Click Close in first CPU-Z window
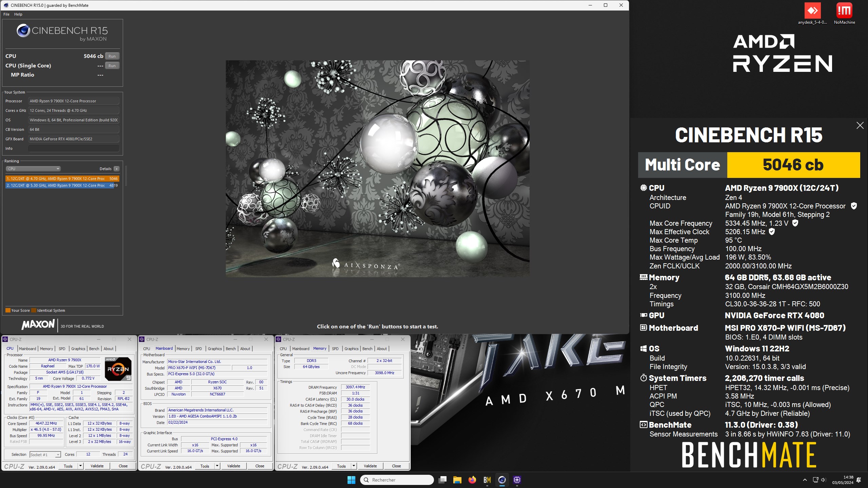 pyautogui.click(x=123, y=466)
